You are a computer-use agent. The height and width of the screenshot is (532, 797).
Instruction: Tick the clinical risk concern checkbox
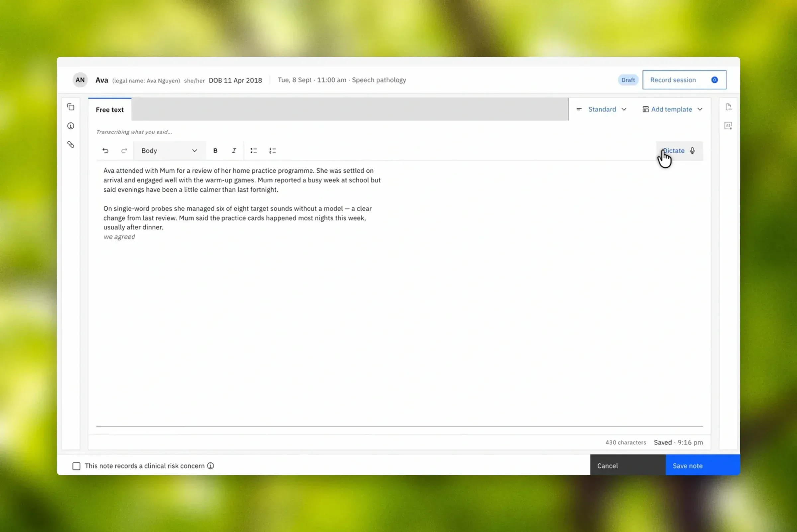(76, 466)
